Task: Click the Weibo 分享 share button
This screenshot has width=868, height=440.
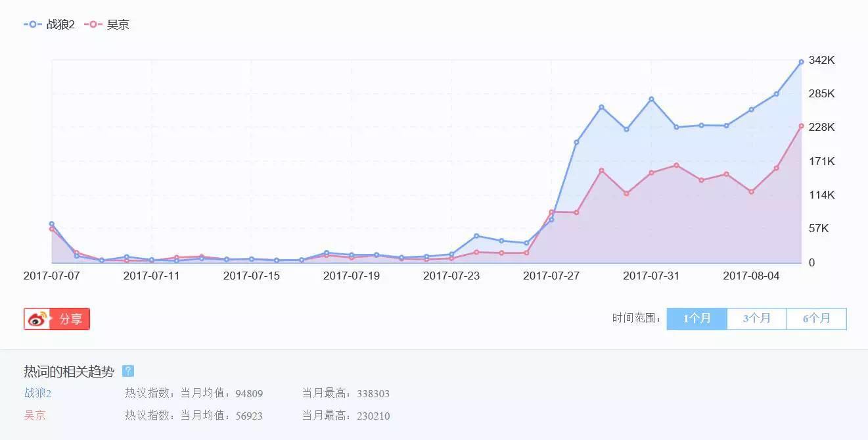Action: (x=57, y=319)
